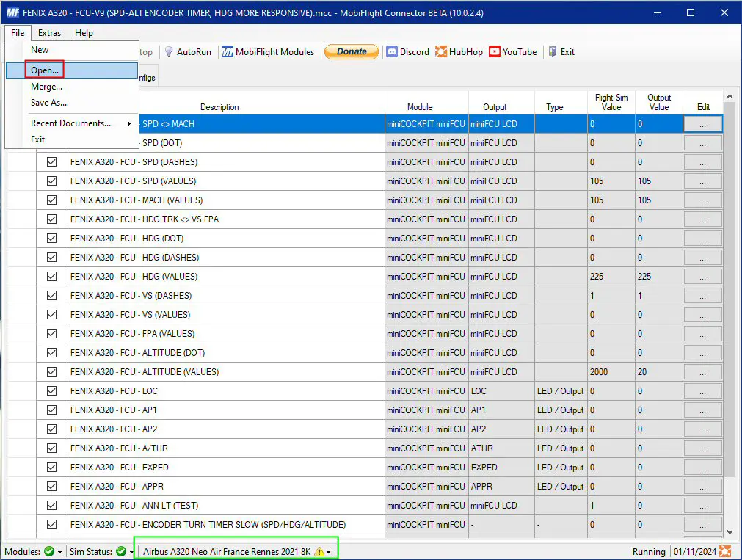Click the YouTube icon in the toolbar
Screen dimensions: 742x560
tap(495, 51)
